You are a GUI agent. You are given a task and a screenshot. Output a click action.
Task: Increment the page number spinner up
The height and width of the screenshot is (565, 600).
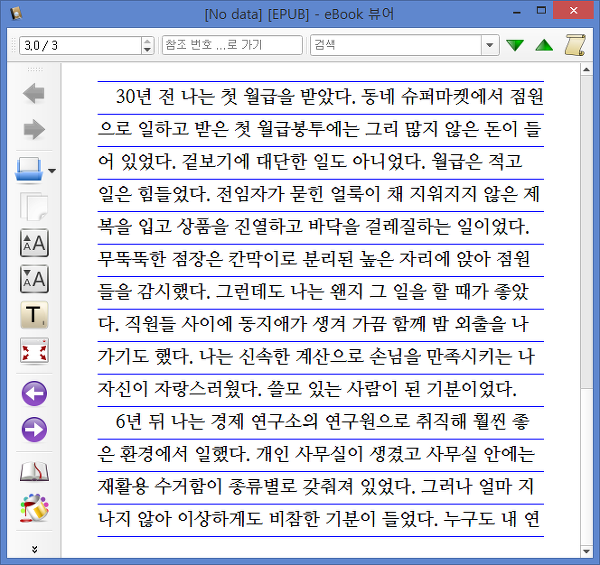[x=147, y=41]
